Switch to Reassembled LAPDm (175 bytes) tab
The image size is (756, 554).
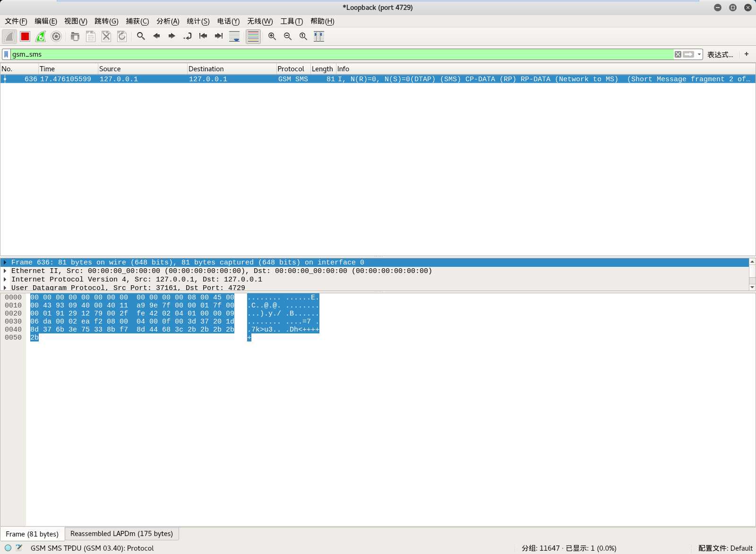121,534
